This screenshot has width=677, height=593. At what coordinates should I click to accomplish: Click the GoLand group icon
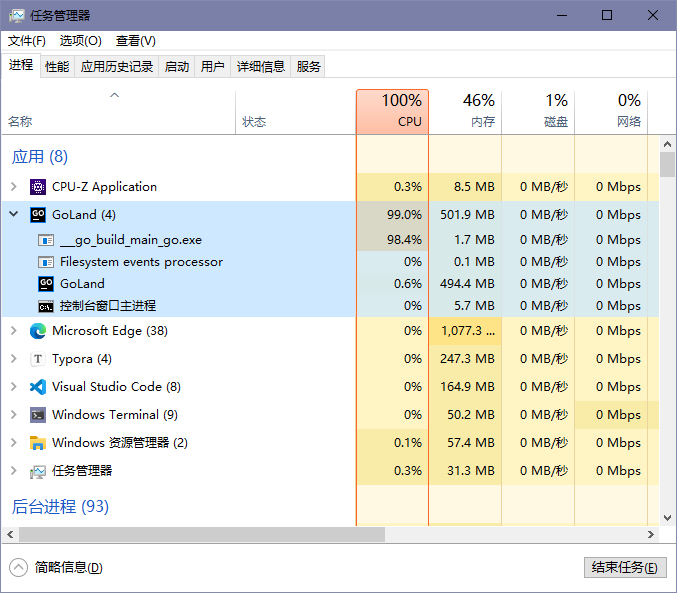(38, 215)
